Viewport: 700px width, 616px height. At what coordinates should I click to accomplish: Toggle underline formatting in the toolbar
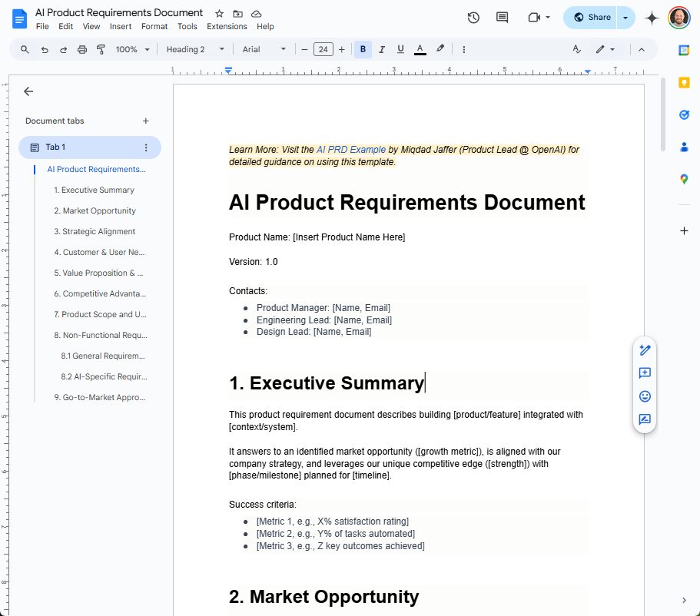400,48
